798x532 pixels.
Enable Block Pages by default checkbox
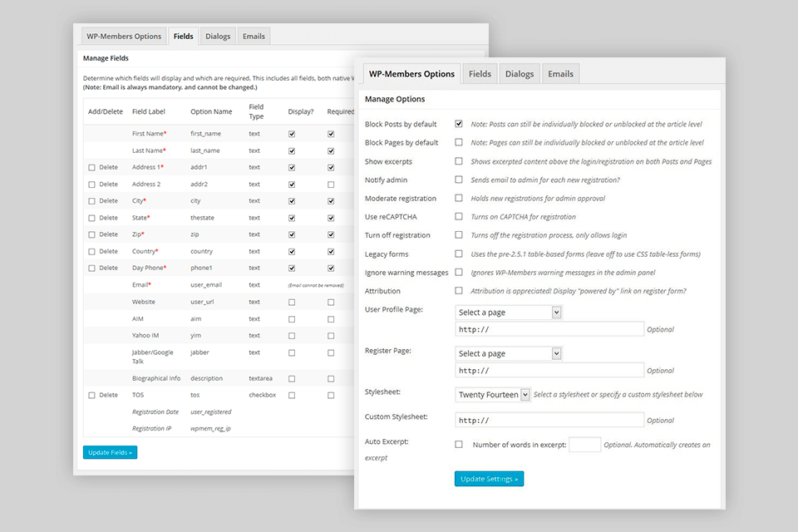pos(459,142)
